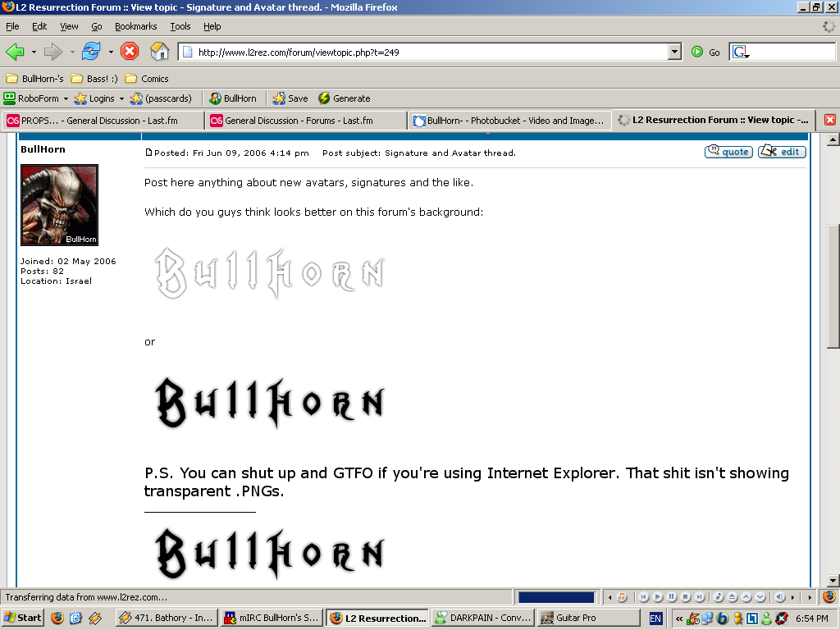The height and width of the screenshot is (630, 840).
Task: Open mIRC BullHorn's taskbar window
Action: tap(272, 618)
